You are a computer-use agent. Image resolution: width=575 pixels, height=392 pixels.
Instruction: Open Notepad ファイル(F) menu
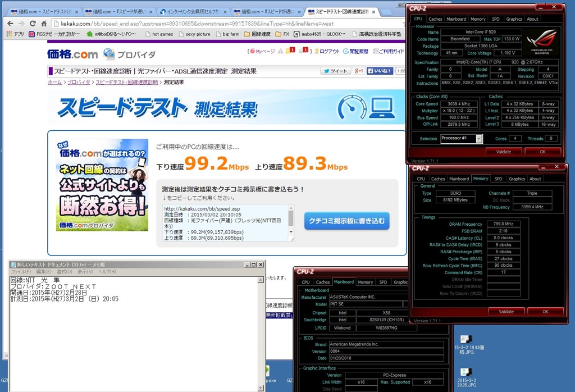tap(21, 272)
